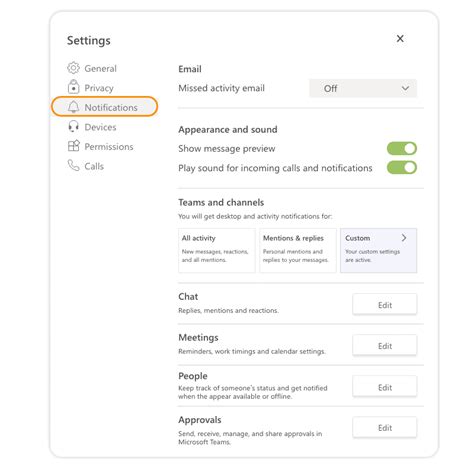Edit Meetings notification settings
Screen dimensions: 474x471
tap(385, 345)
